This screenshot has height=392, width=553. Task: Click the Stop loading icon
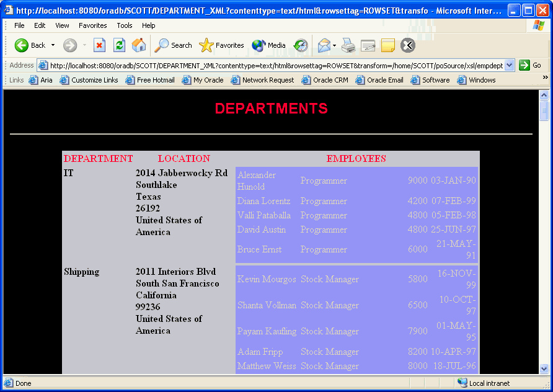(x=99, y=45)
